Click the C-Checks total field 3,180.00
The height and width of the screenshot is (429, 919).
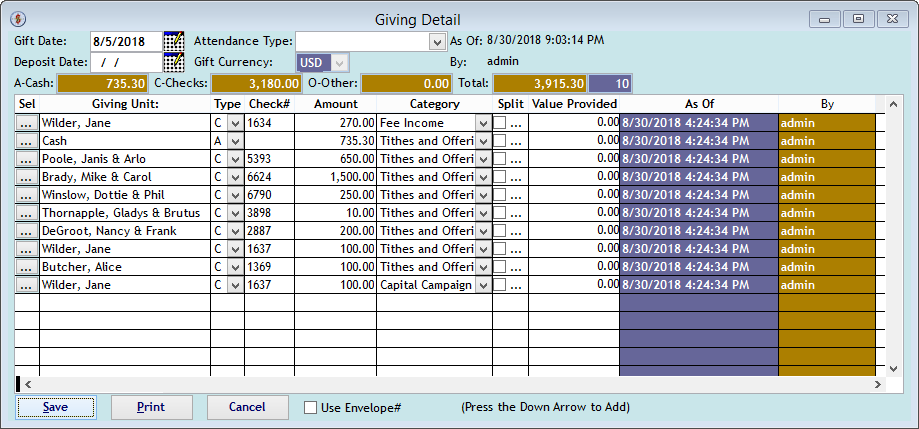(x=257, y=83)
